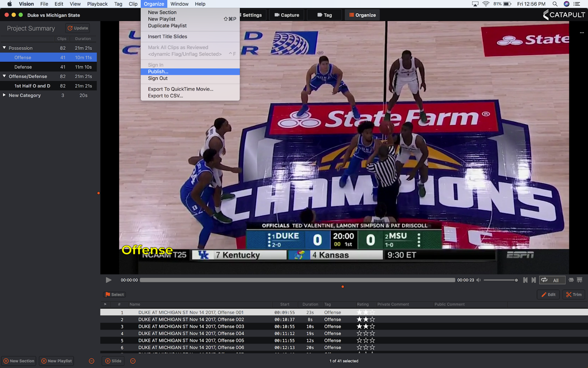Image resolution: width=588 pixels, height=368 pixels.
Task: Select the Offense playlist in sidebar
Action: click(48, 57)
